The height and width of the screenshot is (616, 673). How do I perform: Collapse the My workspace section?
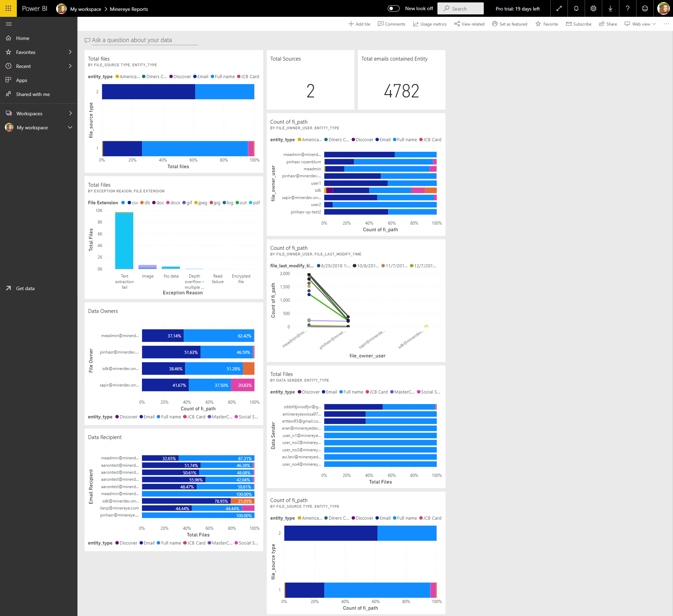coord(70,127)
